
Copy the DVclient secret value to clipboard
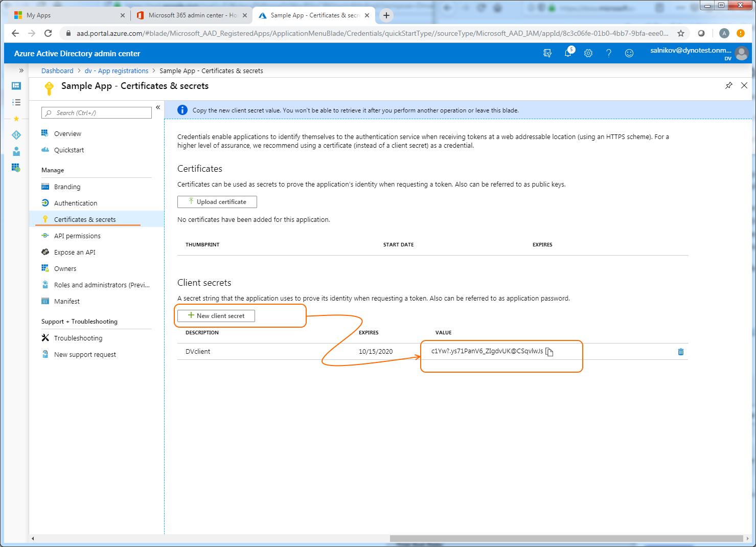click(549, 352)
